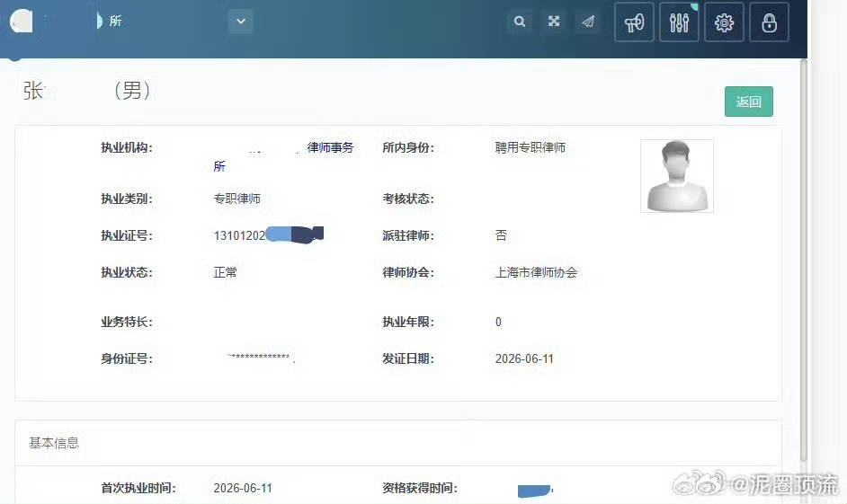Select the 专职律师 practice type value
Screen dimensions: 847x504
coord(237,199)
